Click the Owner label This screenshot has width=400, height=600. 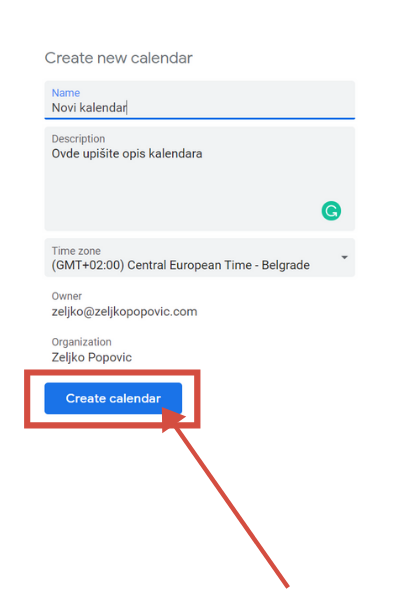tap(67, 296)
